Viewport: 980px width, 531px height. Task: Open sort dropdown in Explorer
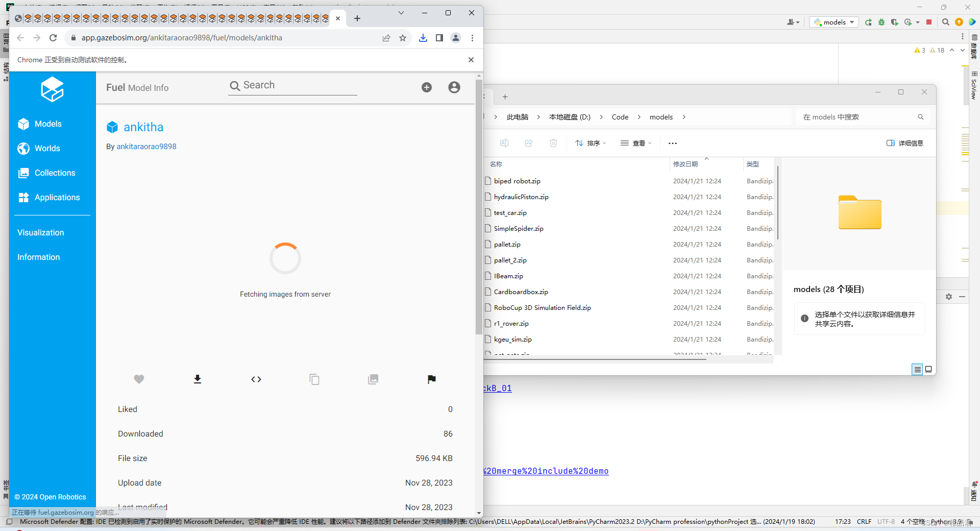(x=591, y=143)
